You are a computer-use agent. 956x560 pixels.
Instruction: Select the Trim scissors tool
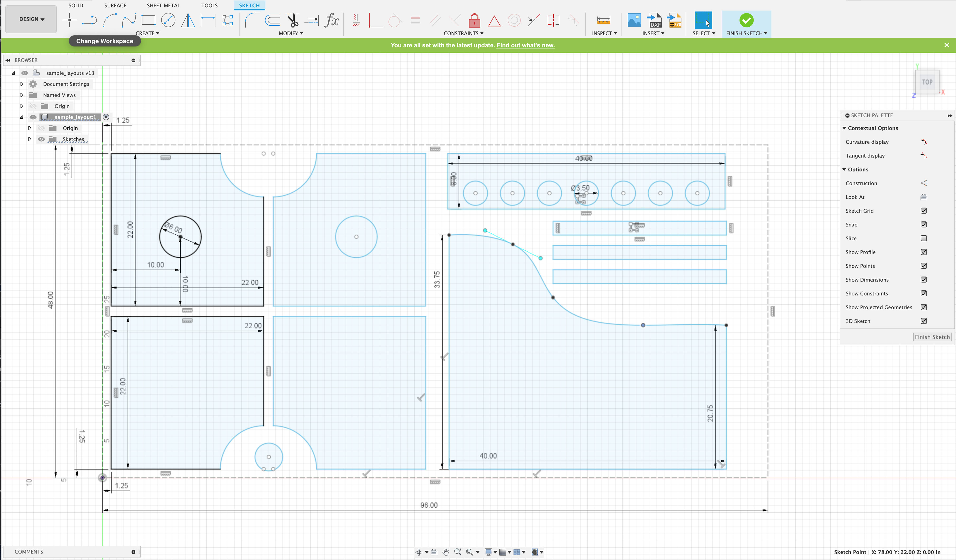pos(293,20)
